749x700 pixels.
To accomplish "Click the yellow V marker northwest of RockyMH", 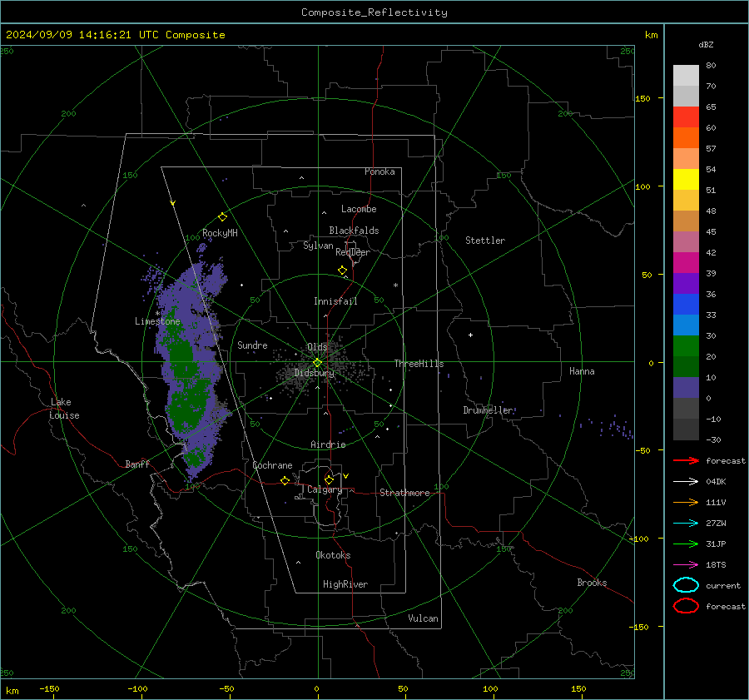I will pos(173,203).
